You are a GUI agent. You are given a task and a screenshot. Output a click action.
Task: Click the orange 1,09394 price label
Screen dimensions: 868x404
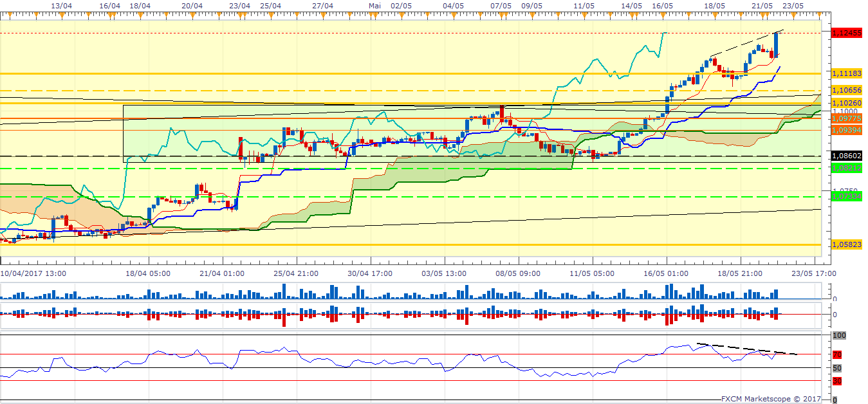coord(847,129)
